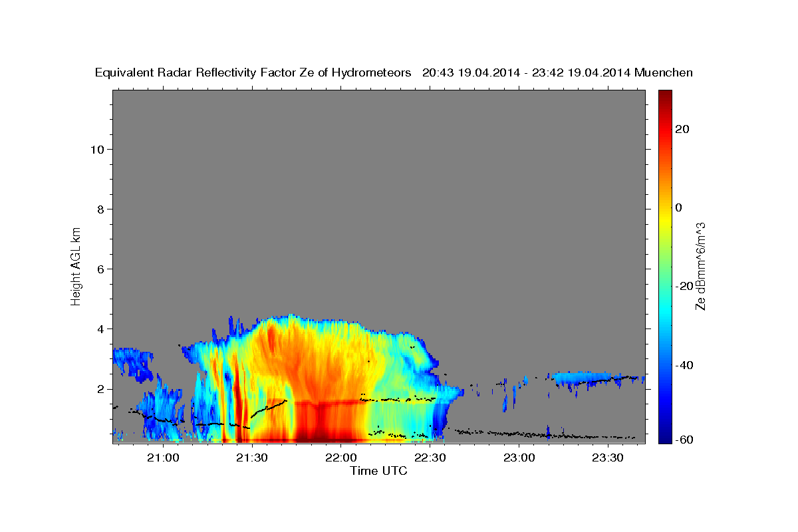
Task: Click the 'Time UTC' x-axis label
Action: tap(378, 471)
